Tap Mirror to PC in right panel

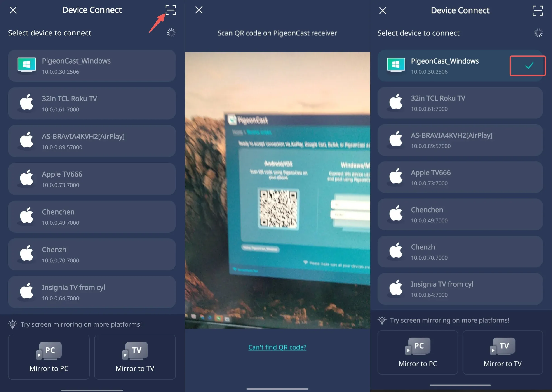(418, 352)
